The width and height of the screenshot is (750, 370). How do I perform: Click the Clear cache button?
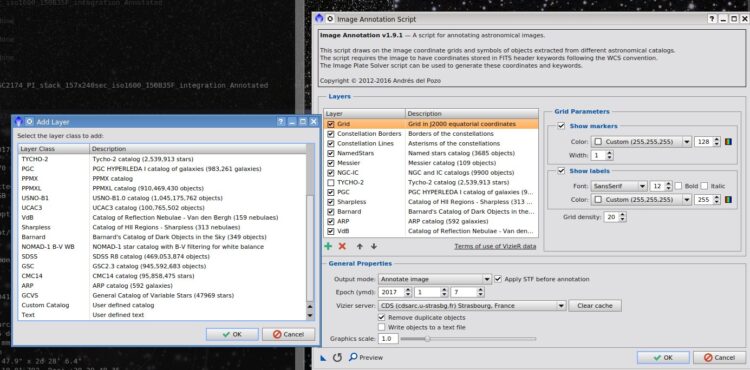(x=595, y=305)
